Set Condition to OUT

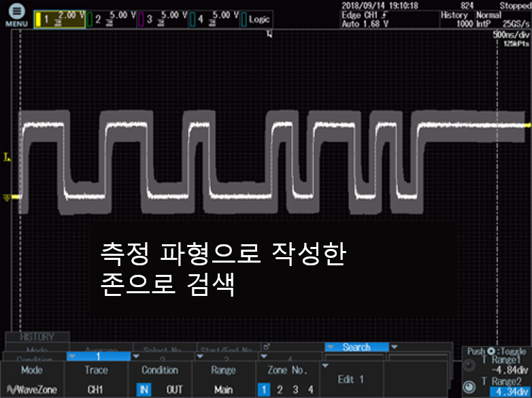(174, 390)
